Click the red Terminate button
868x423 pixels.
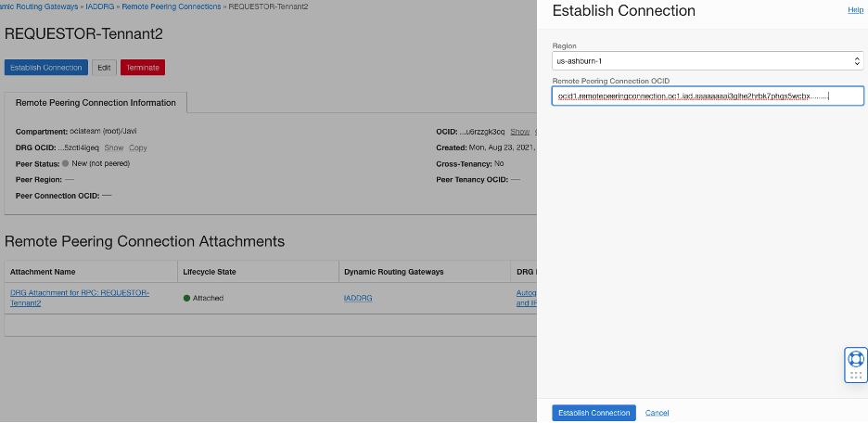(142, 68)
